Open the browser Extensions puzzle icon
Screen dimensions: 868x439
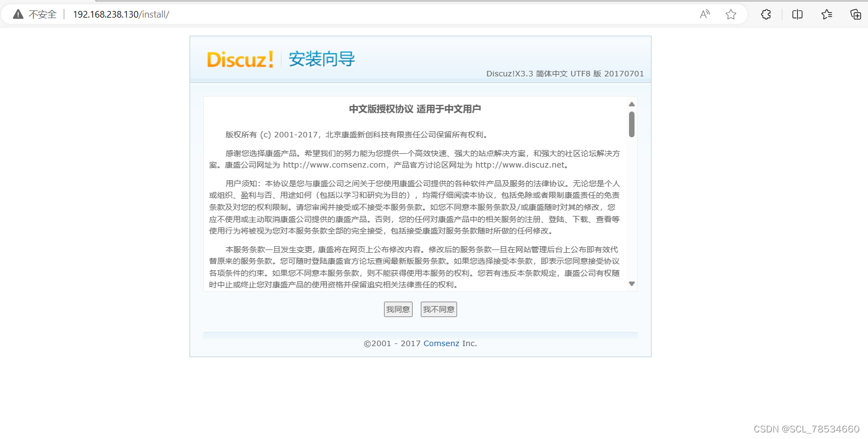tap(766, 14)
